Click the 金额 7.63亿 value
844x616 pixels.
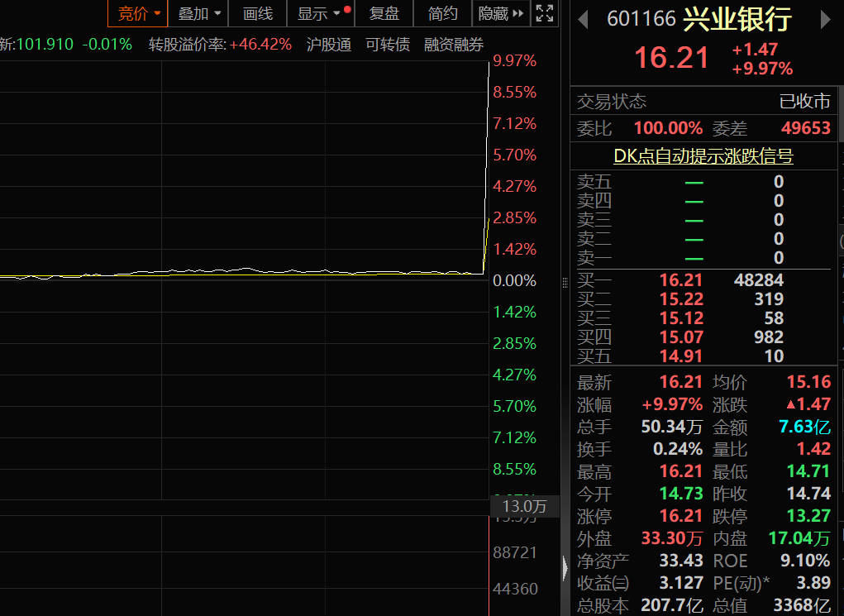point(804,427)
